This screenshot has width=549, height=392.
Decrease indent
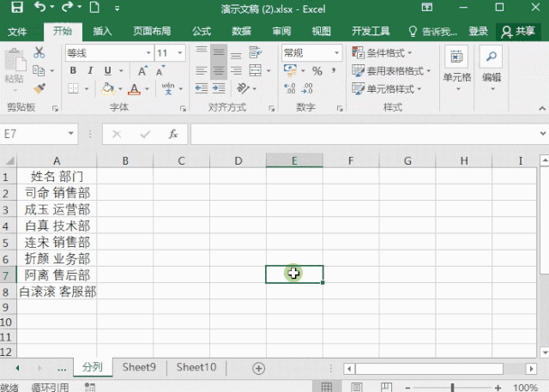(x=202, y=88)
